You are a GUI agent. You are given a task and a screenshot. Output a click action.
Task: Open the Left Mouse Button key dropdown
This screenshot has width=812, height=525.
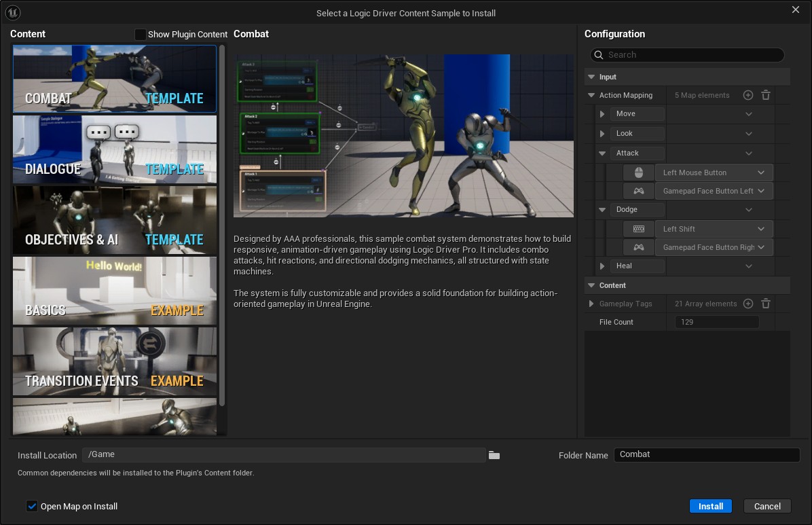tap(713, 173)
